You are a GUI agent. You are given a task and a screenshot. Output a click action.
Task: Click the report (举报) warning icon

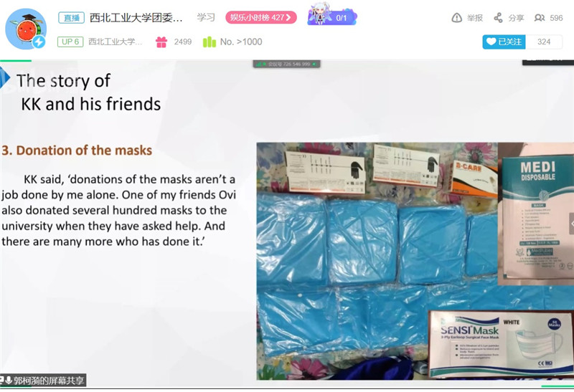tap(456, 17)
